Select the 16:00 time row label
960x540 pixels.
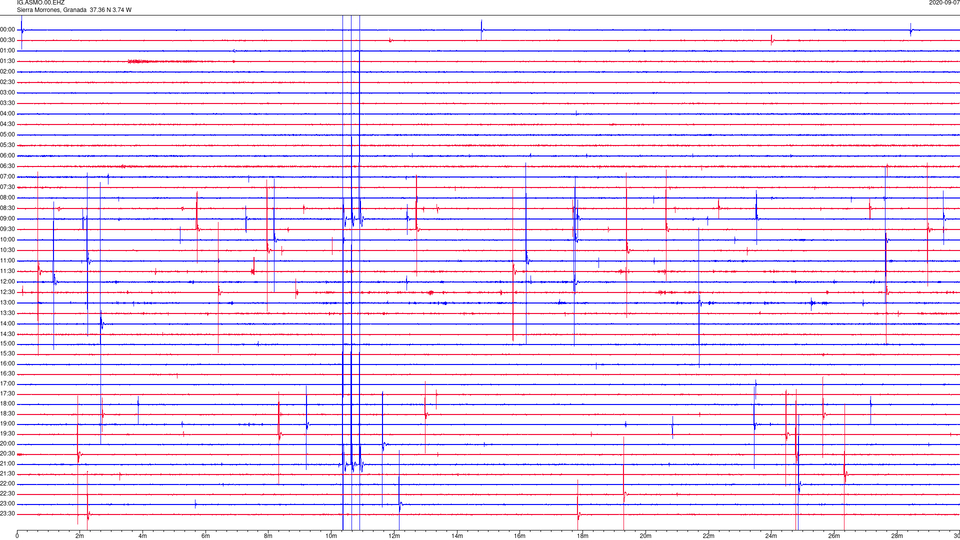tap(8, 364)
